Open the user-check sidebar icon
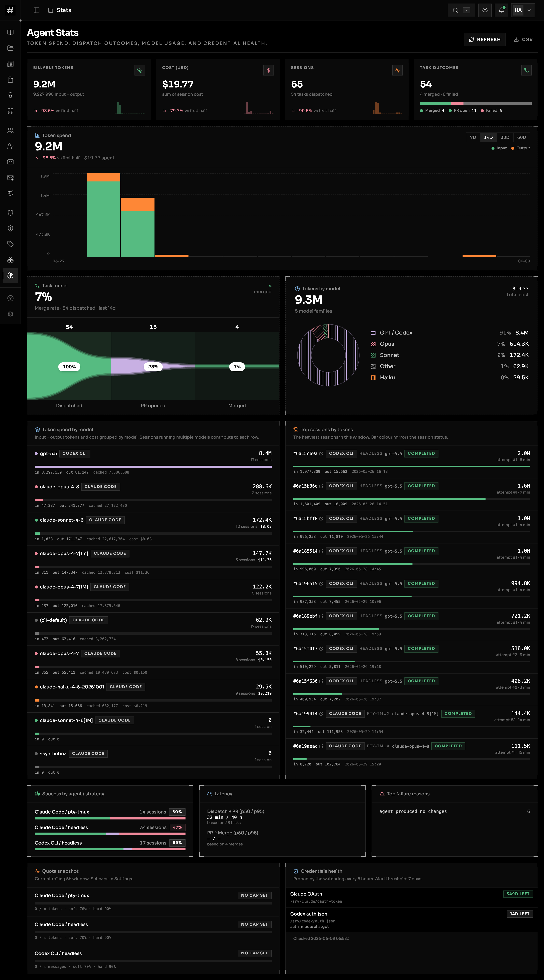 point(10,146)
